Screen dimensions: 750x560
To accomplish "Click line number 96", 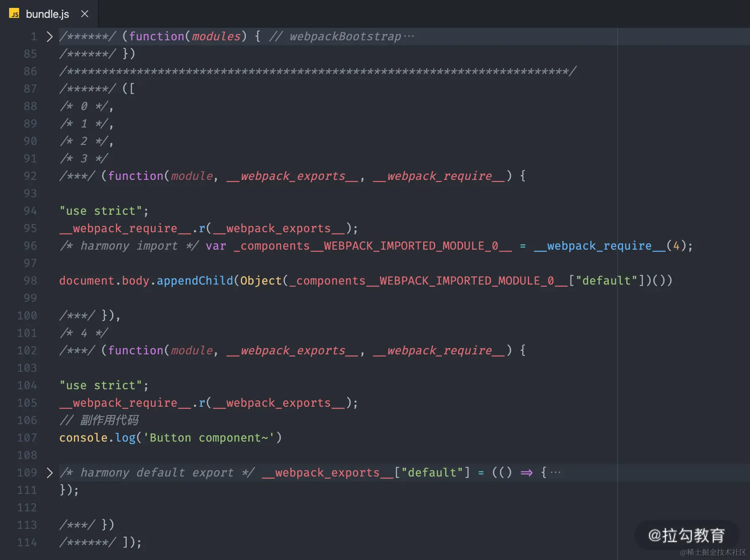I will (30, 246).
